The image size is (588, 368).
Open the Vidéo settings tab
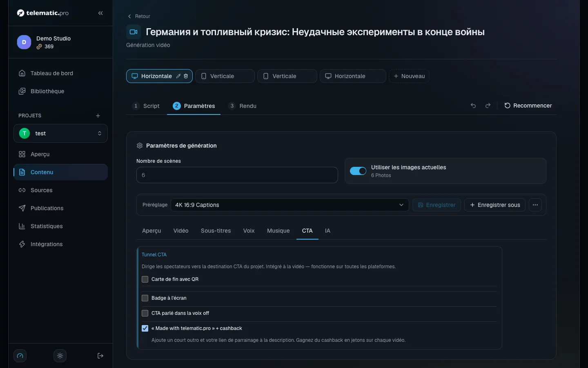(181, 231)
